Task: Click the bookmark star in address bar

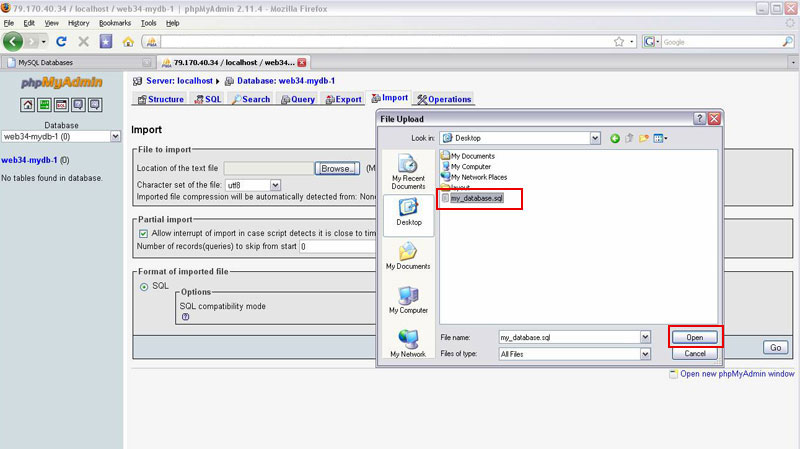Action: click(619, 42)
